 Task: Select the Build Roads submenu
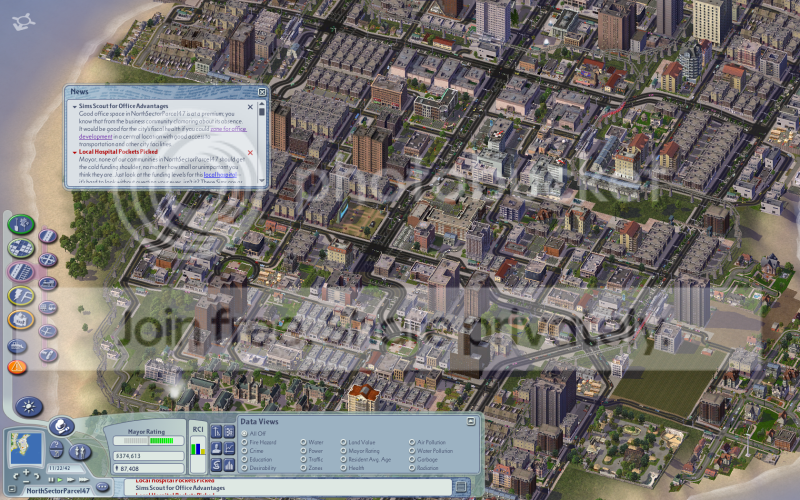point(47,236)
